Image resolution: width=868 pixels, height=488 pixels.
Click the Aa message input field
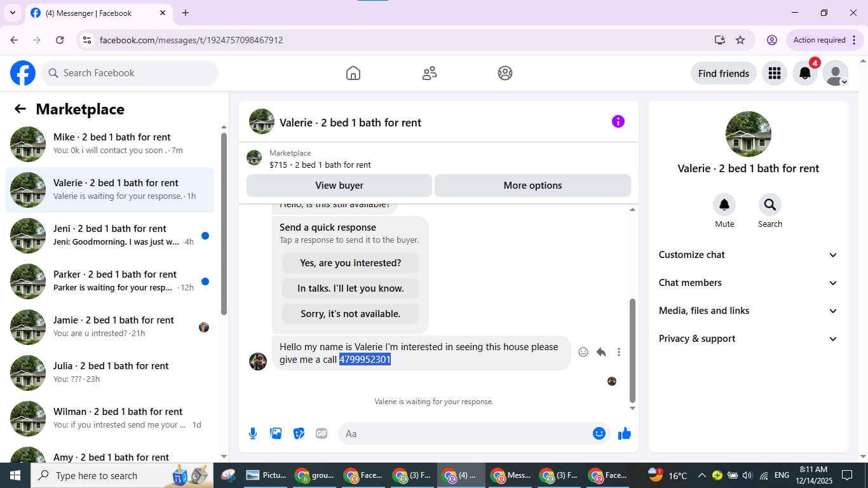click(x=464, y=433)
